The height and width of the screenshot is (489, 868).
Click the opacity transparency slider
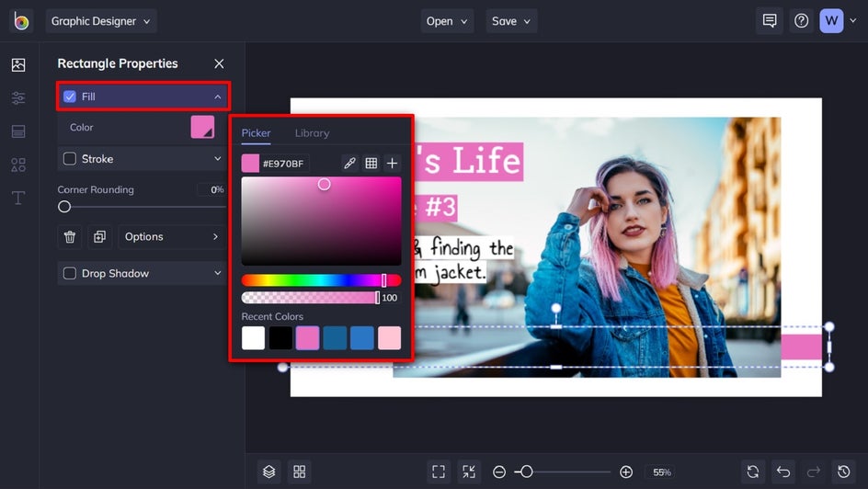coord(310,298)
